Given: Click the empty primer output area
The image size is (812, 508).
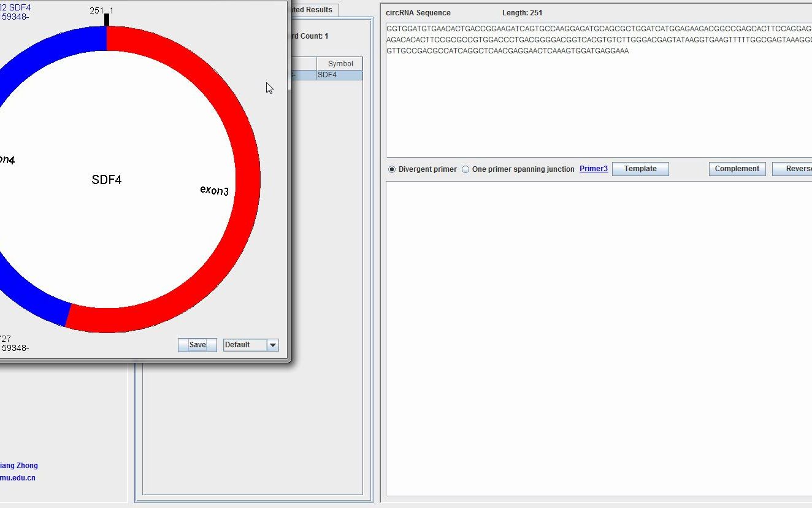Looking at the screenshot, I should pos(599,339).
